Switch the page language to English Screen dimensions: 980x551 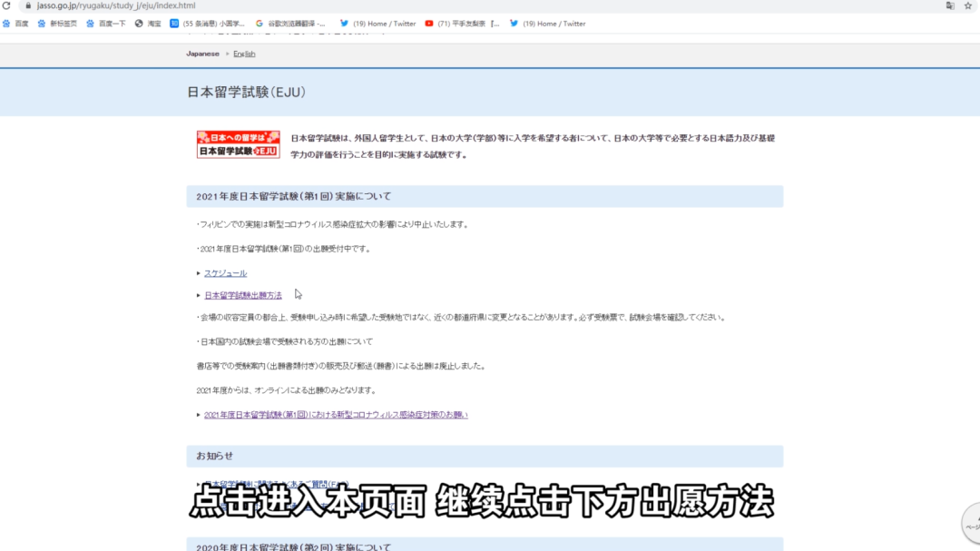pyautogui.click(x=244, y=54)
